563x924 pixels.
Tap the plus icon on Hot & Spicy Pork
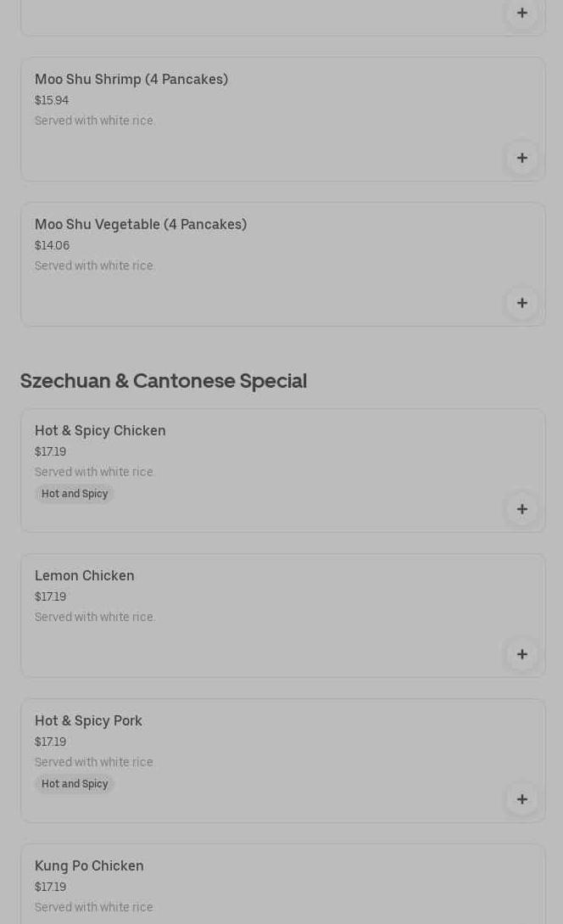click(521, 799)
